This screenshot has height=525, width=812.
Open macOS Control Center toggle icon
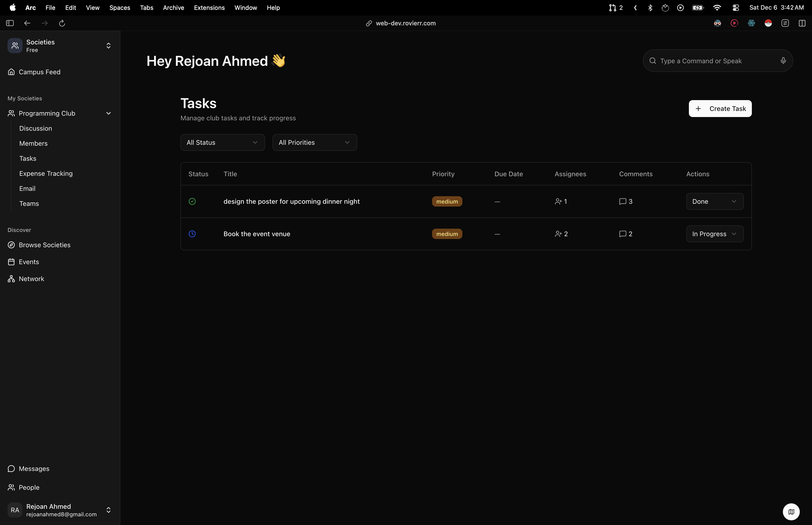(x=735, y=8)
